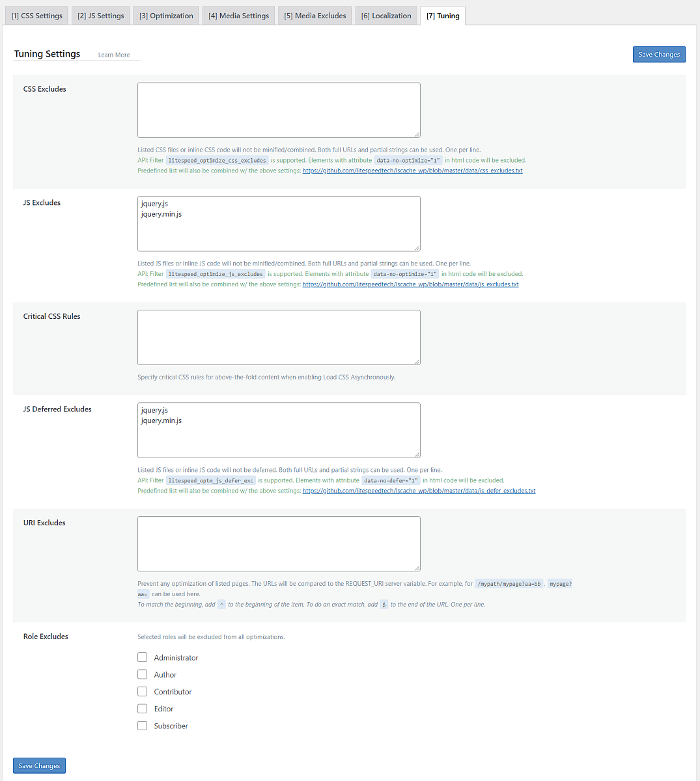The height and width of the screenshot is (781, 700).
Task: Open the Media Settings tab
Action: coord(238,16)
